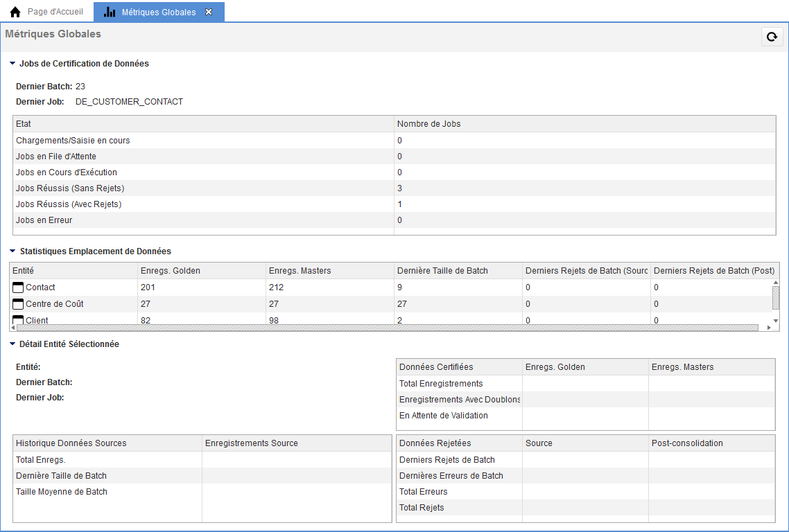Click the Enregs. Golden header in statistics table
The width and height of the screenshot is (789, 532).
coord(202,271)
